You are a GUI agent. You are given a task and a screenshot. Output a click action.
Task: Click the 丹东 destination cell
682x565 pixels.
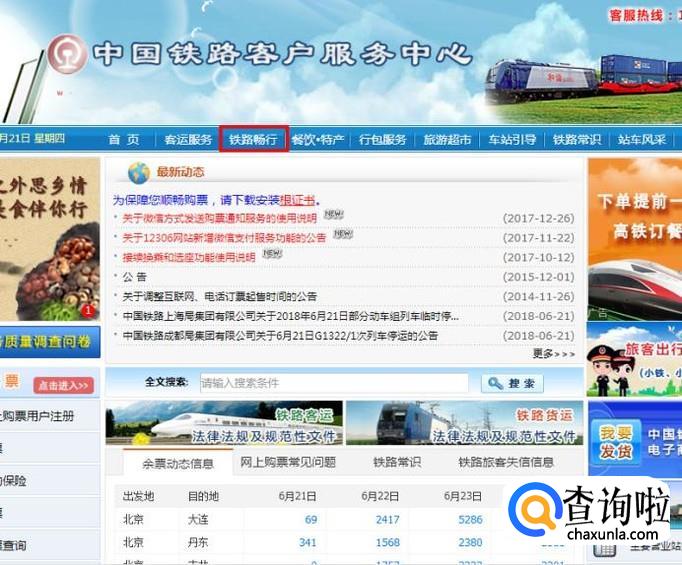point(198,542)
